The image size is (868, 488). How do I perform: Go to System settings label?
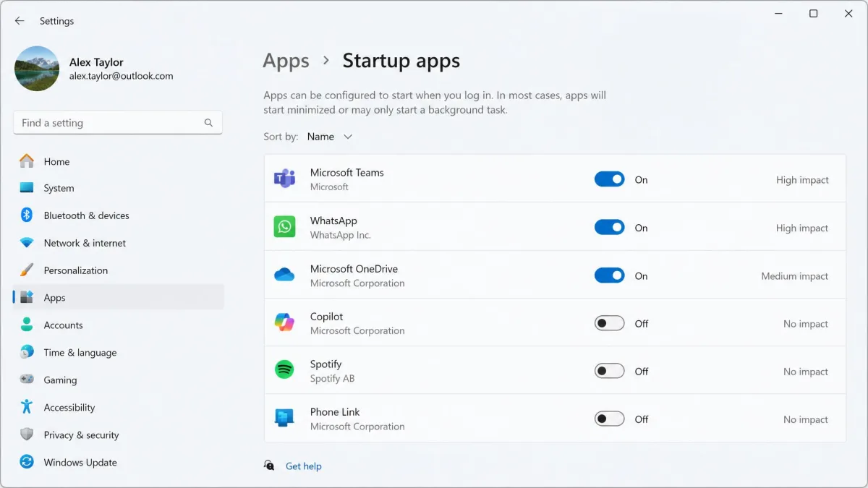click(x=59, y=188)
